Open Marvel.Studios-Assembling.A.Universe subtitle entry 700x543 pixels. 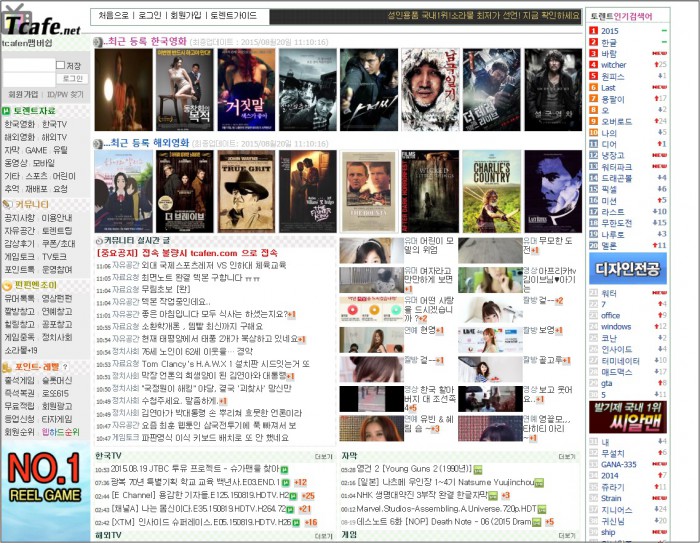coord(446,509)
